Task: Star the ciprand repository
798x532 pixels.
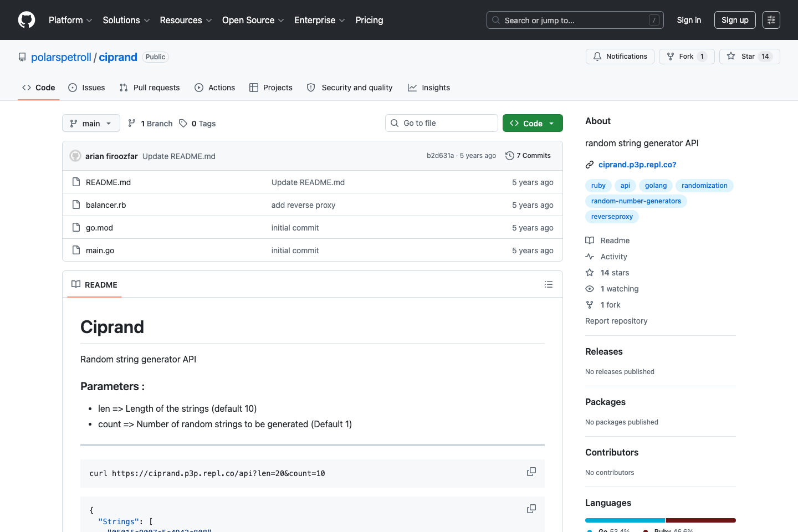Action: [744, 56]
